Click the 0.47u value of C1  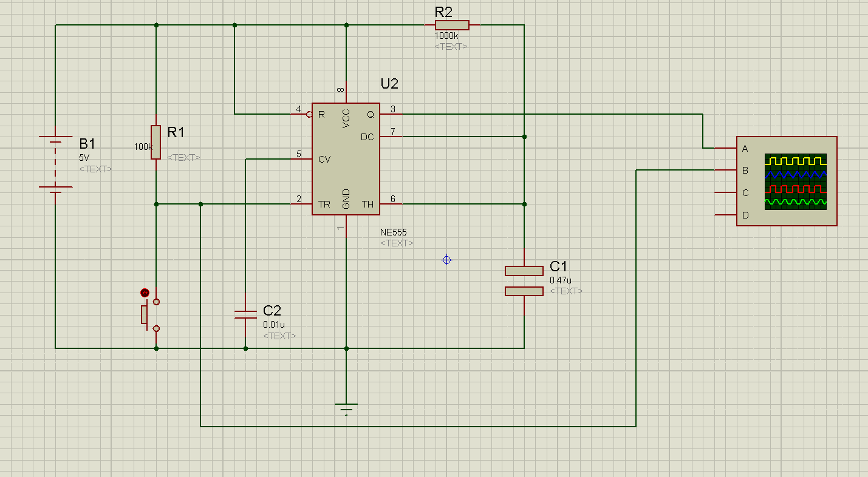561,280
